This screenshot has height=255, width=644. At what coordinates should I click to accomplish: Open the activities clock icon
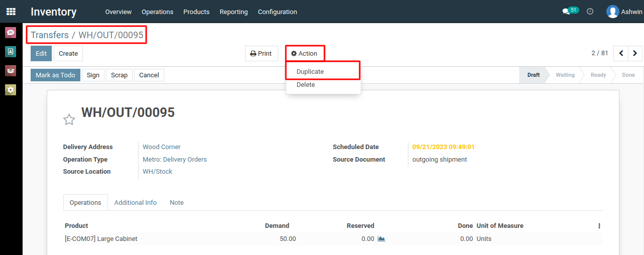click(x=590, y=12)
